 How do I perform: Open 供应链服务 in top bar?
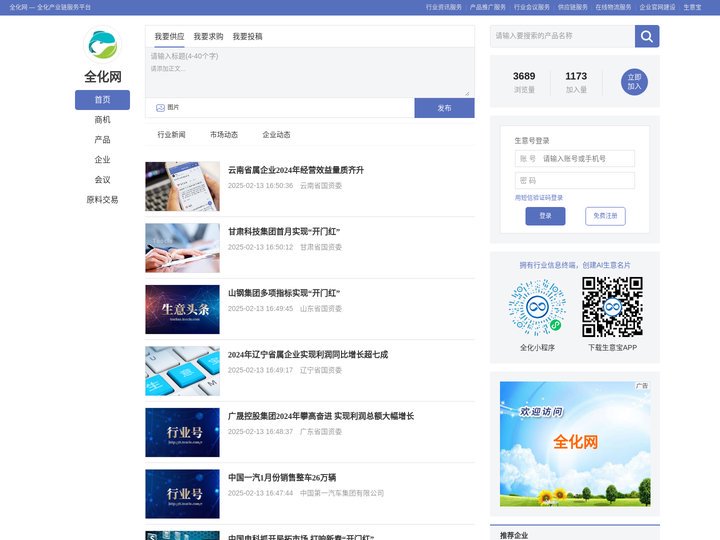pyautogui.click(x=573, y=7)
